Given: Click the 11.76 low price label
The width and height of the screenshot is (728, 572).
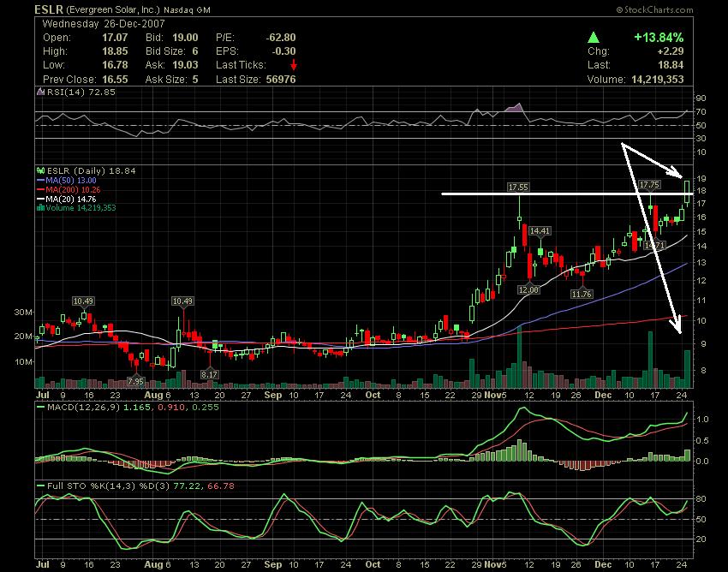Looking at the screenshot, I should 582,294.
